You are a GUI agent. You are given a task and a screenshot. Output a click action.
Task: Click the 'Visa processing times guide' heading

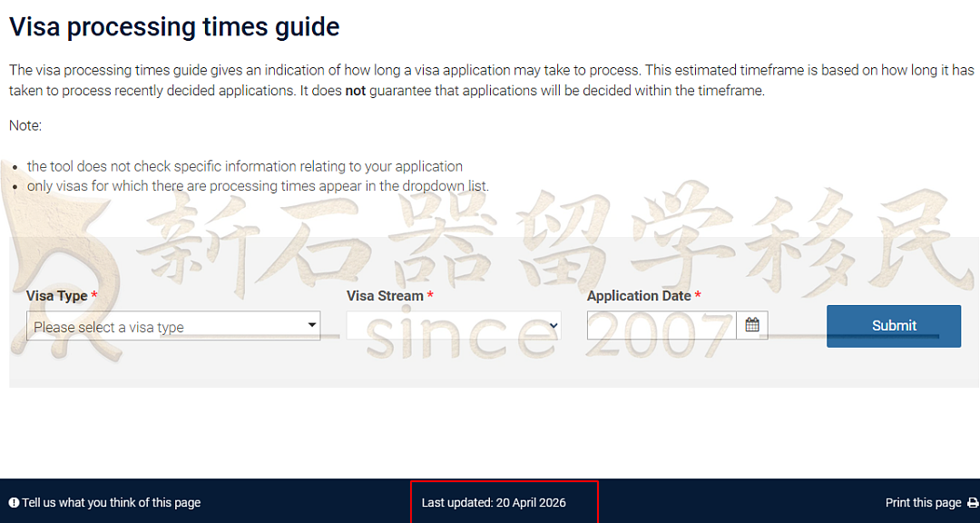174,27
